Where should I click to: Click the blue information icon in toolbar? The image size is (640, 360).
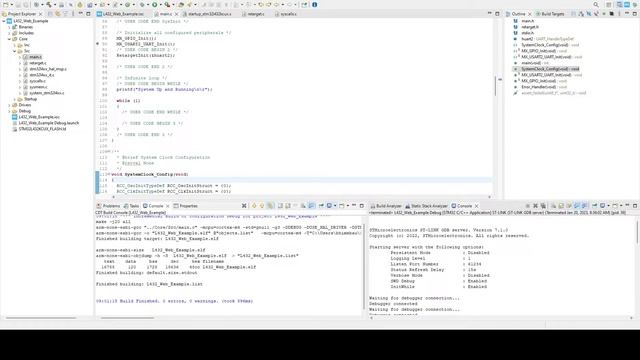point(315,5)
